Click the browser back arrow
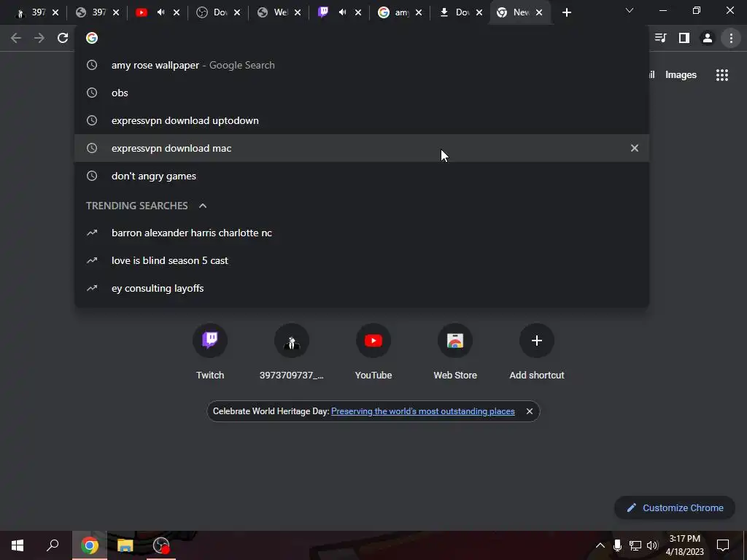 click(x=16, y=38)
